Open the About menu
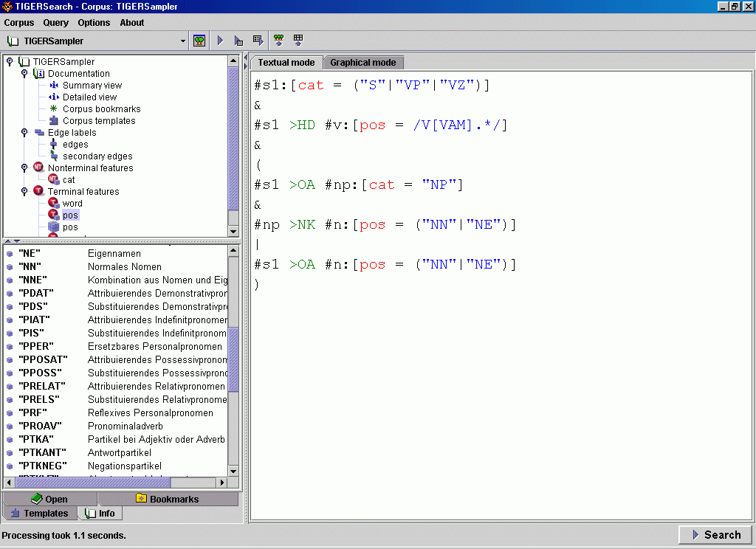The width and height of the screenshot is (756, 549). pos(131,23)
